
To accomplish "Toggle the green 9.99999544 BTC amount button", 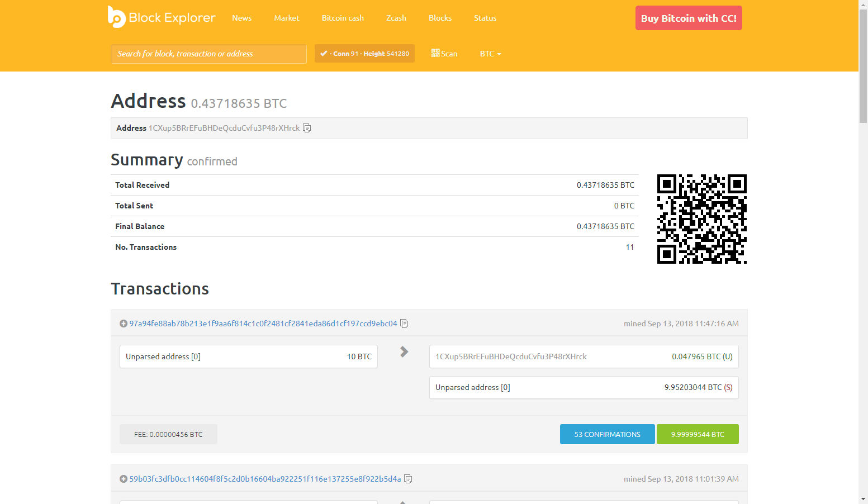I will 698,434.
